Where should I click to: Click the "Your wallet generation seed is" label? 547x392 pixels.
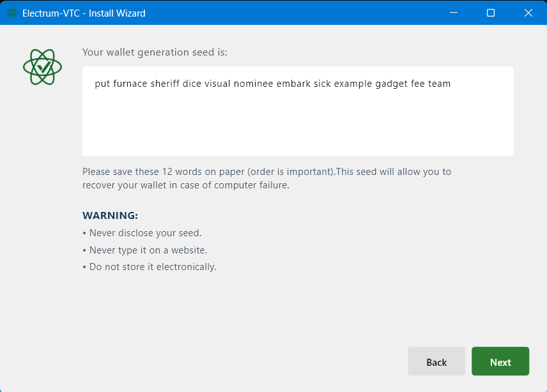click(155, 52)
